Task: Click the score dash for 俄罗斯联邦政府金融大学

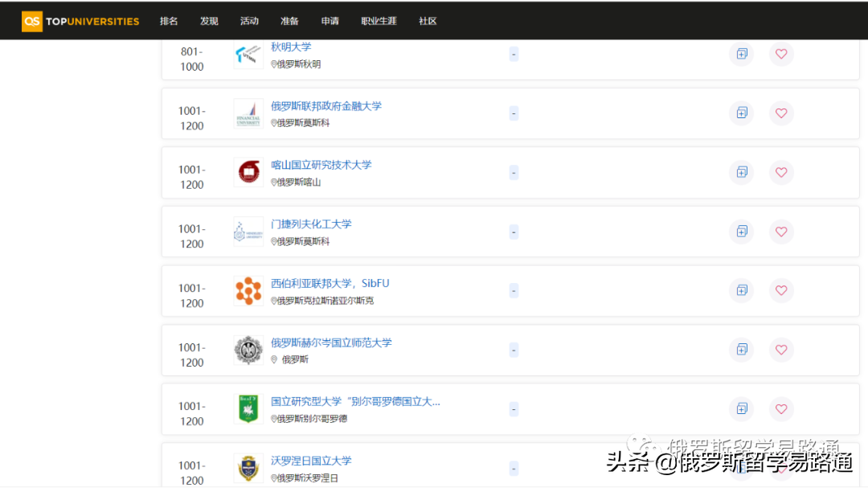Action: (x=514, y=113)
